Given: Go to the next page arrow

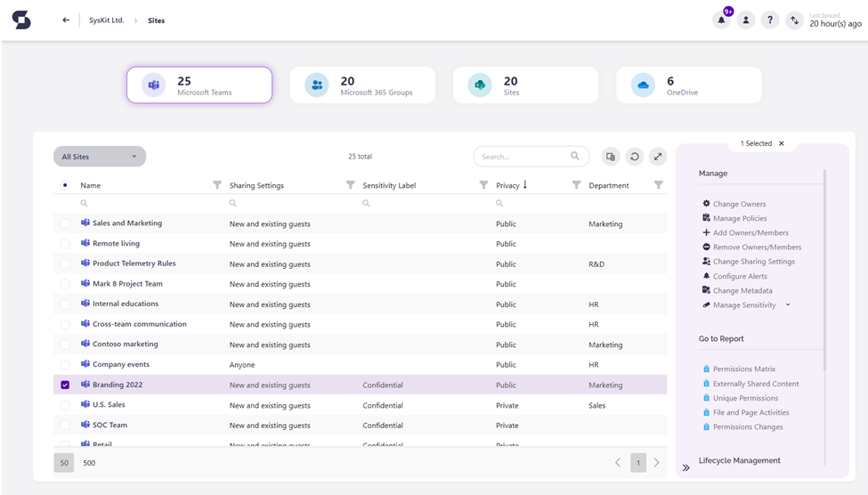Looking at the screenshot, I should click(x=656, y=462).
